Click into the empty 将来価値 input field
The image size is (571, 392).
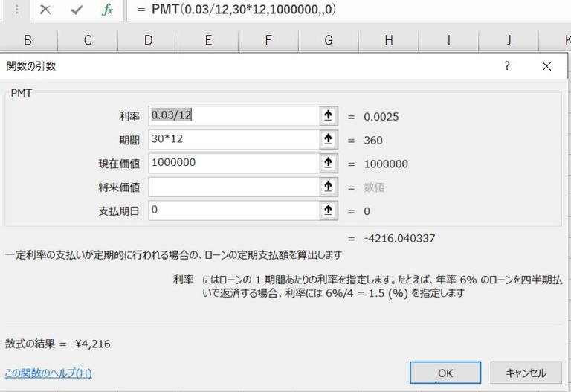pyautogui.click(x=234, y=187)
